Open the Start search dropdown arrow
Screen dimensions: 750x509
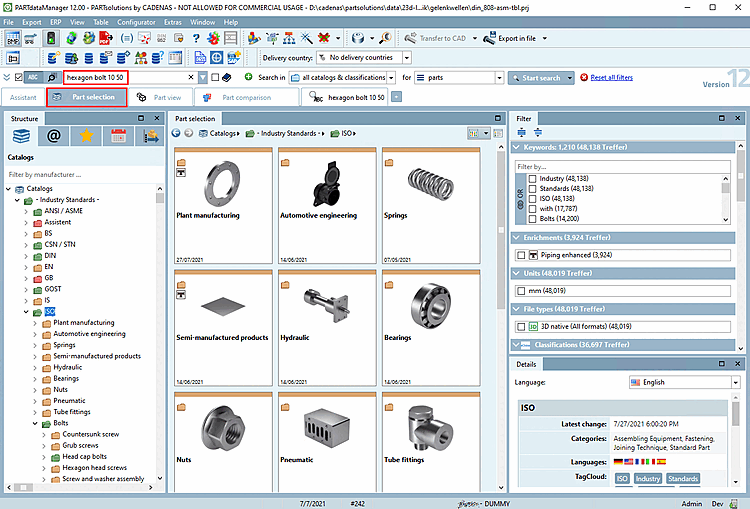pos(569,77)
